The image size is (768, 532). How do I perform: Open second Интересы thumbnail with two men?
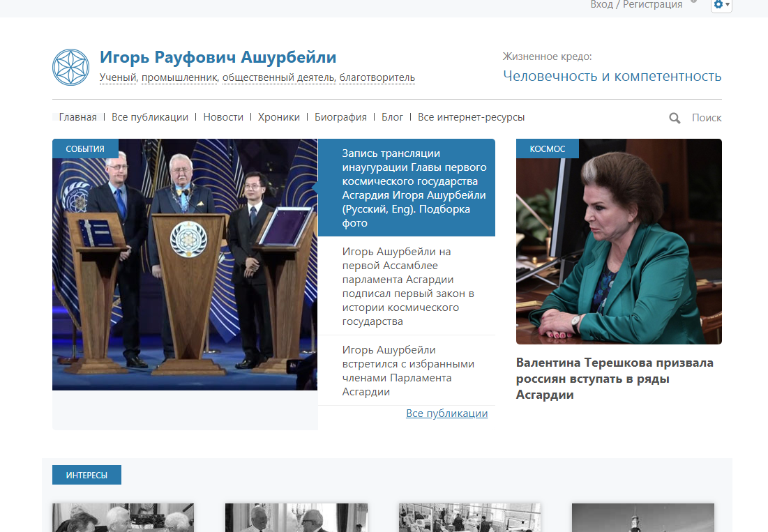coord(296,518)
